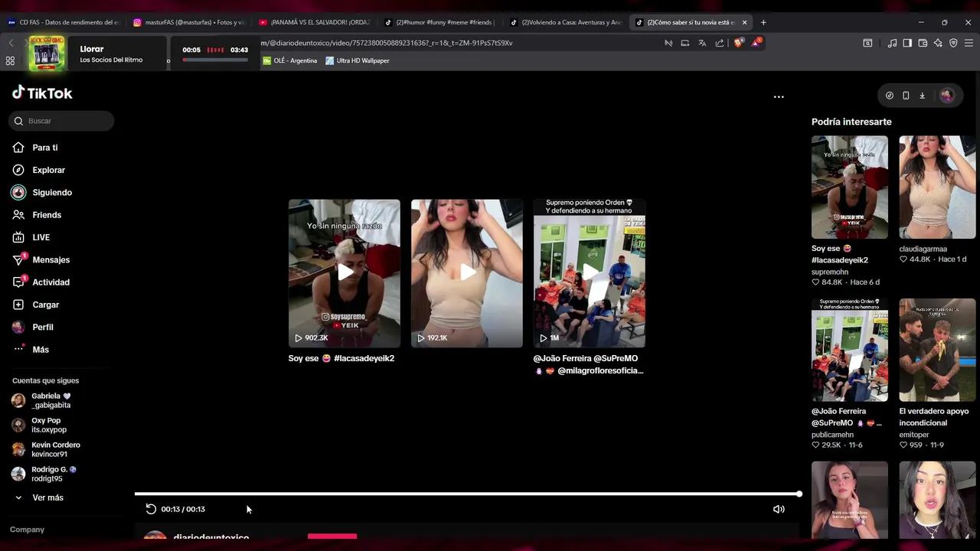Image resolution: width=980 pixels, height=551 pixels.
Task: Expand Ver más followed accounts
Action: tap(47, 497)
